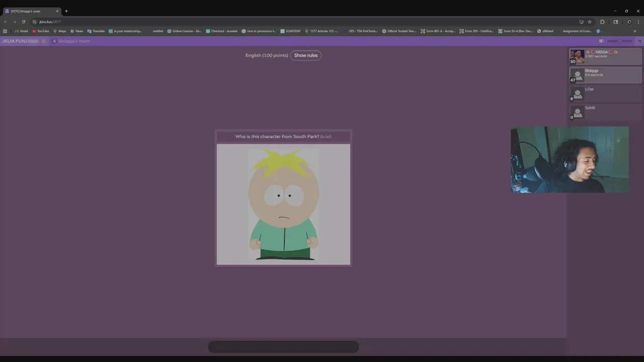Image resolution: width=644 pixels, height=362 pixels.
Task: Select the Sohill player entry
Action: click(605, 112)
